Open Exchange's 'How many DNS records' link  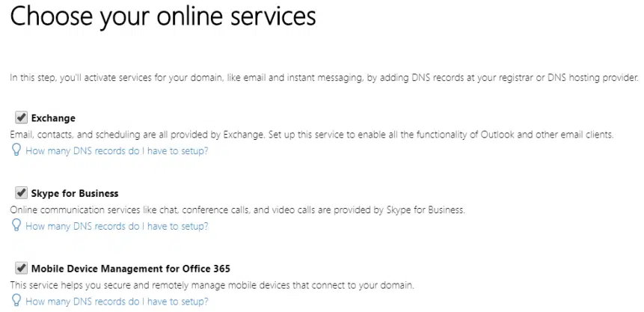click(x=117, y=151)
